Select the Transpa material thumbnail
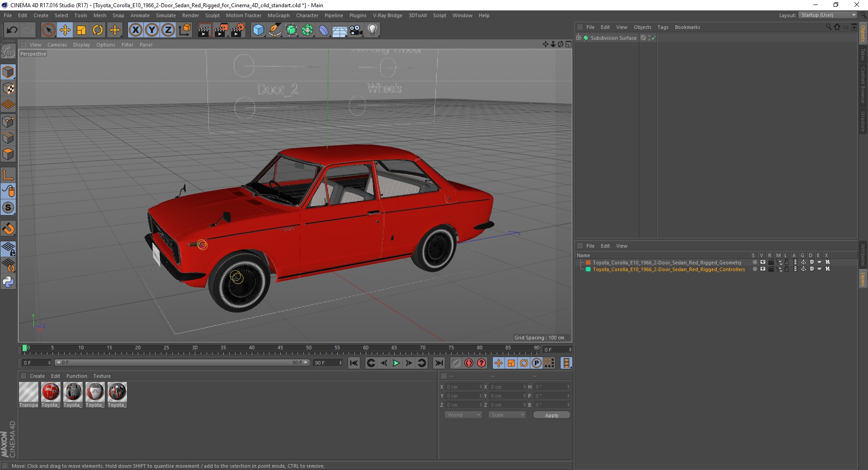 point(28,392)
